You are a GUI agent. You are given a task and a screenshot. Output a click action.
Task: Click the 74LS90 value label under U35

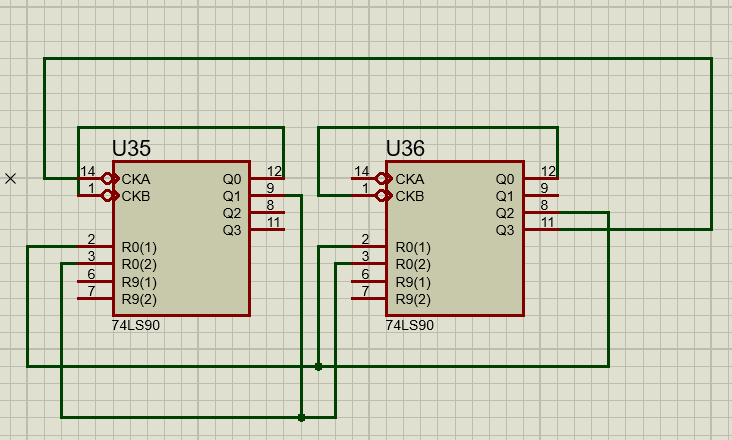point(135,325)
